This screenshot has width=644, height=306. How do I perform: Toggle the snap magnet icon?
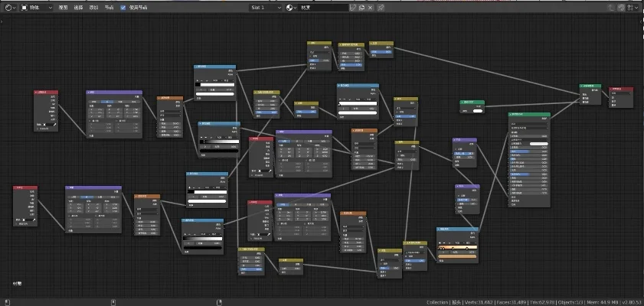point(622,8)
